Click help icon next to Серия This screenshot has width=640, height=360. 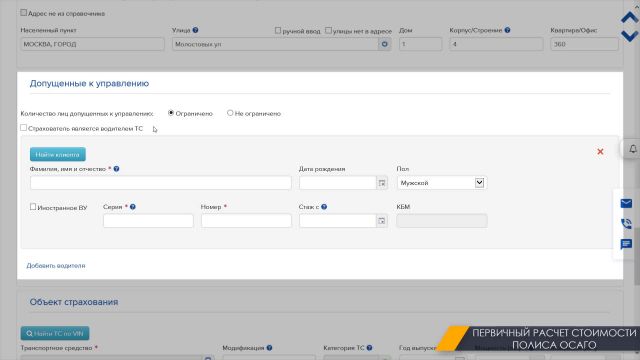133,207
